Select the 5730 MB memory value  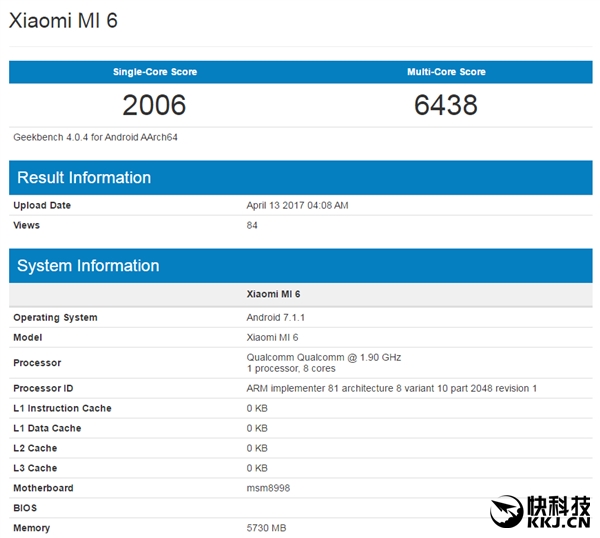266,528
